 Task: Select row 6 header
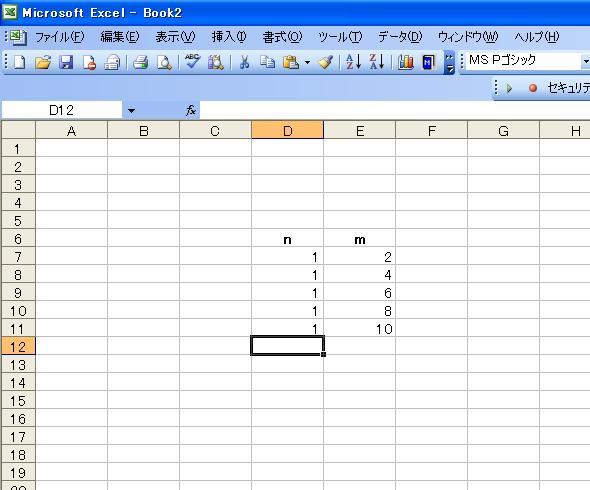pyautogui.click(x=18, y=239)
